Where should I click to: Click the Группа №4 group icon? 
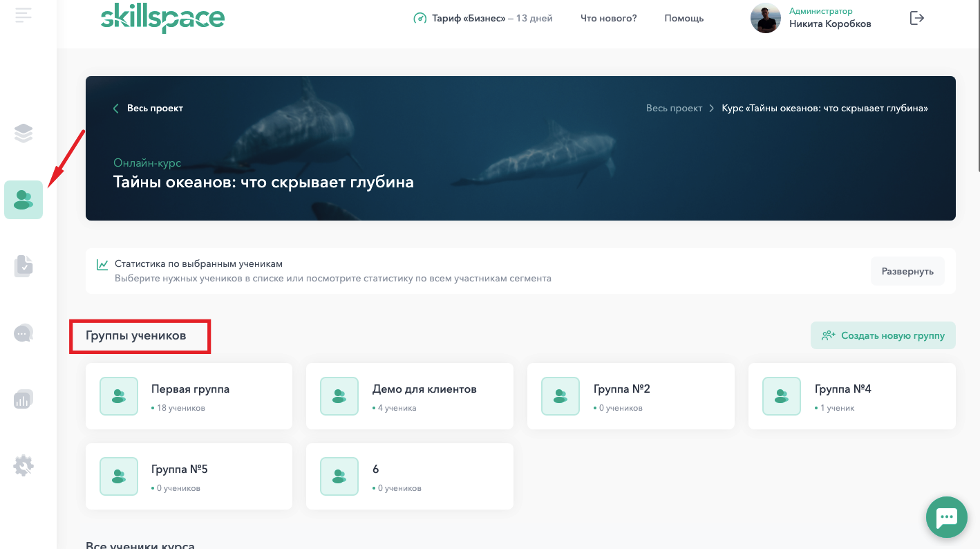coord(782,396)
